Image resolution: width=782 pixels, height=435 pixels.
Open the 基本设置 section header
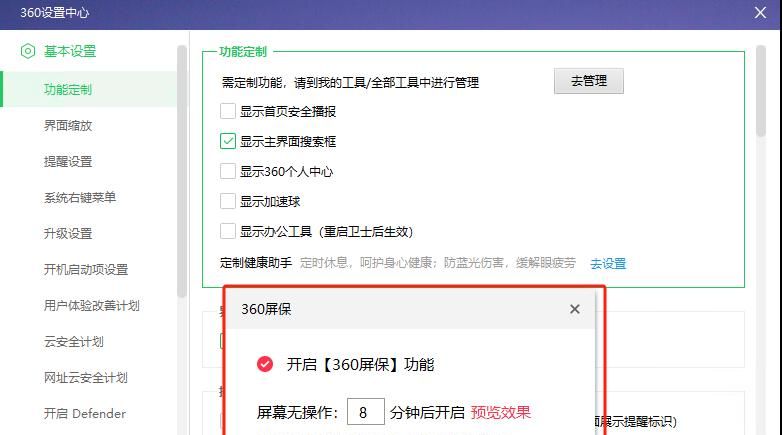(70, 51)
